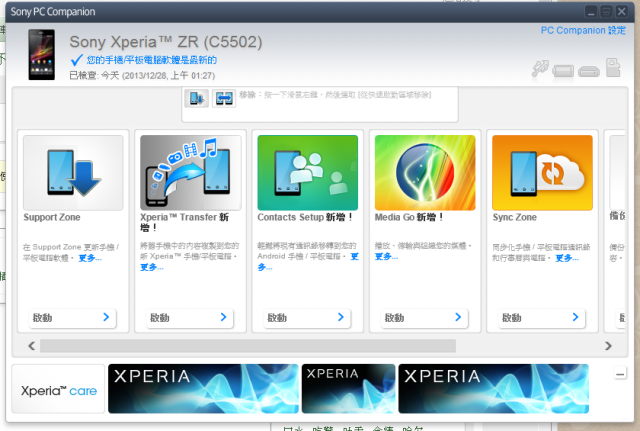Collapse the banner area with minus button
Screen dimensions: 640x431
620,374
